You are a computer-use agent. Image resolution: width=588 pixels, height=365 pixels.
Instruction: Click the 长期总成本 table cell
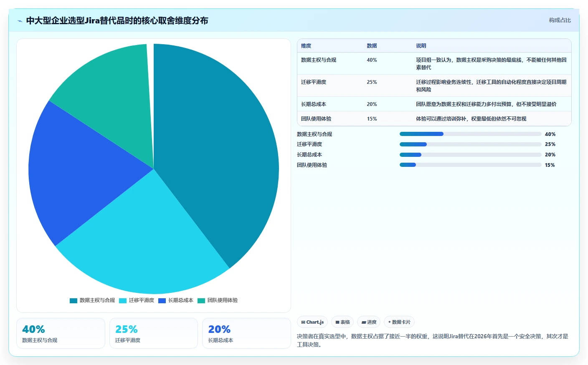pyautogui.click(x=314, y=104)
